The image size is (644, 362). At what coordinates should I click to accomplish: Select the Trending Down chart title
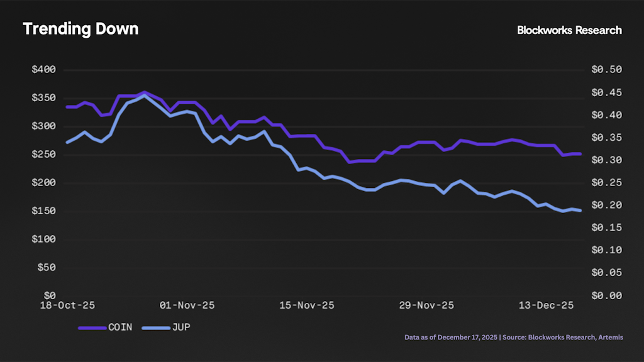pyautogui.click(x=80, y=29)
